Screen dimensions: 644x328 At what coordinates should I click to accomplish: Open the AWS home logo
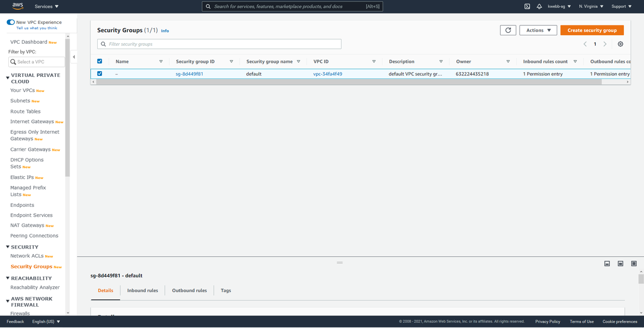point(18,6)
